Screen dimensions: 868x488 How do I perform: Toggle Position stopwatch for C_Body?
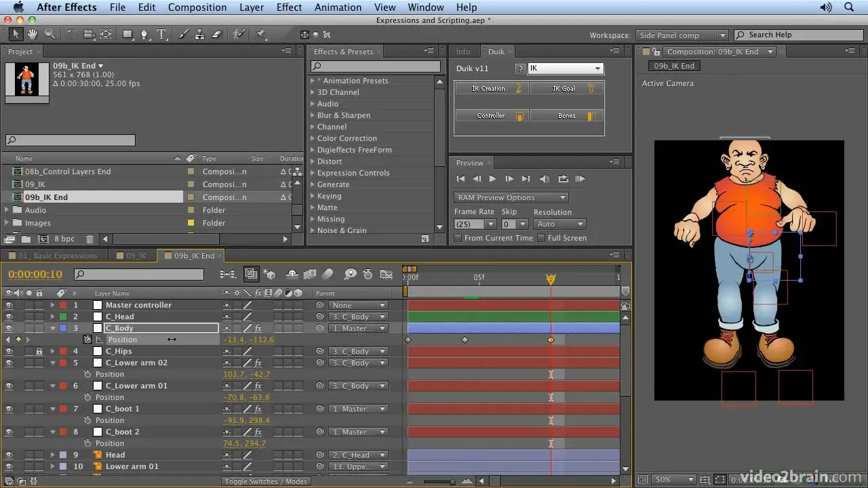coord(87,340)
